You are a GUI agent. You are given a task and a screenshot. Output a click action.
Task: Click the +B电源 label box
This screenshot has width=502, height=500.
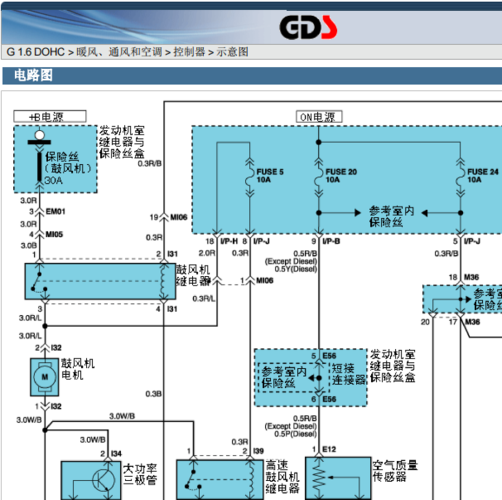tap(50, 116)
